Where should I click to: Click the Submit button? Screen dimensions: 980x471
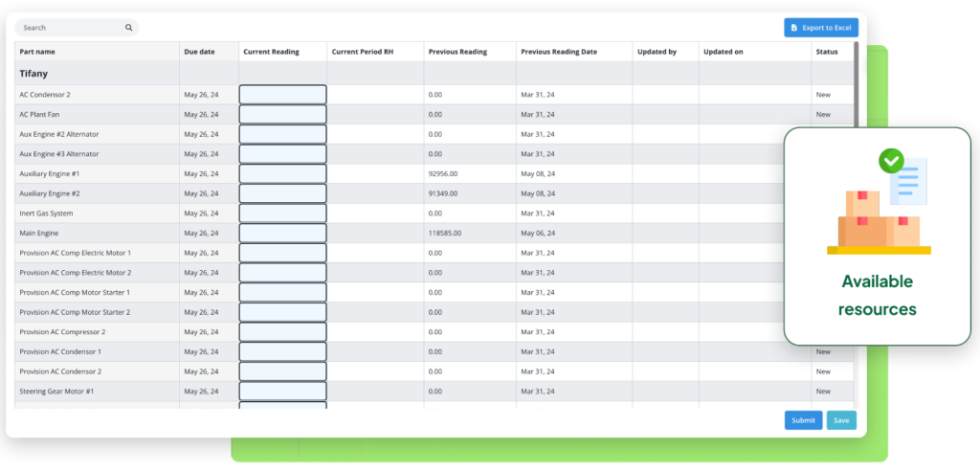803,420
